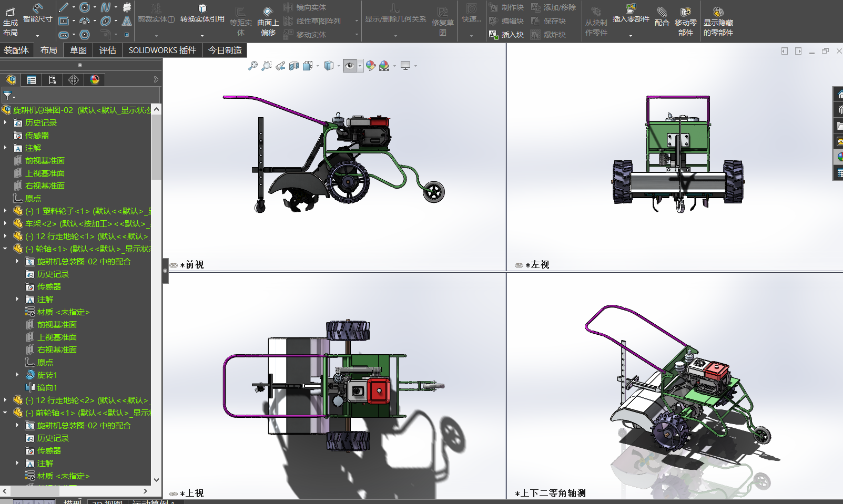Expand the 旋转1 feature node
This screenshot has width=843, height=504.
point(17,375)
